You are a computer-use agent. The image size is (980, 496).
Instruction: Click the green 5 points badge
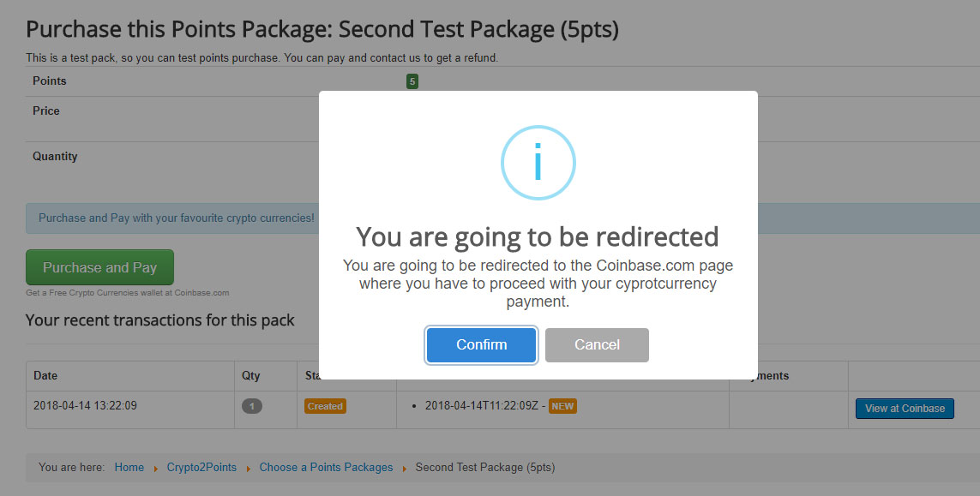coord(412,81)
